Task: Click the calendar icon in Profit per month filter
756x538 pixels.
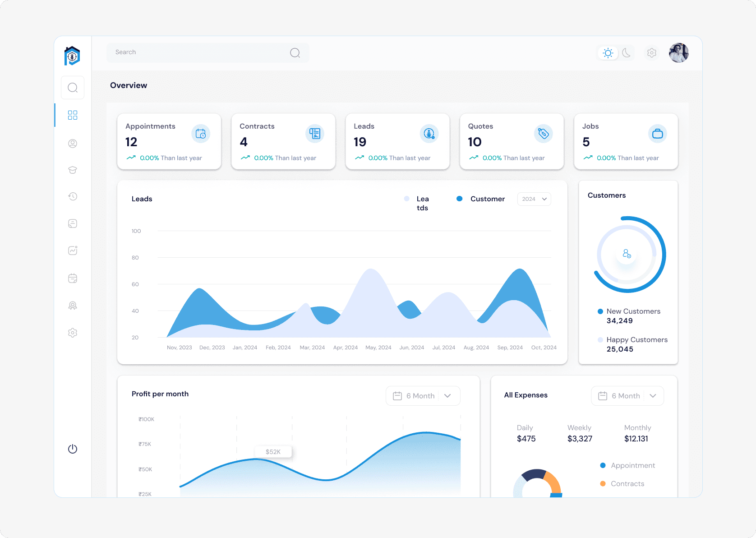Action: [397, 396]
